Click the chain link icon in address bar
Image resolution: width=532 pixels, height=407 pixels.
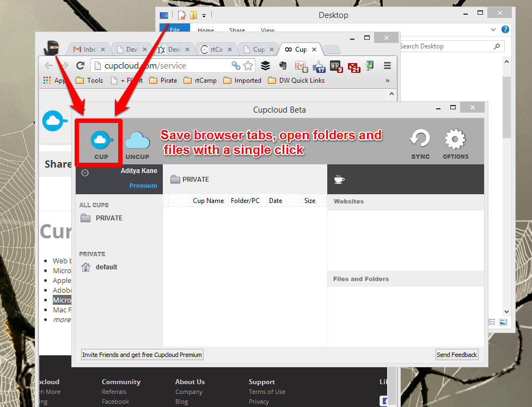click(x=236, y=65)
